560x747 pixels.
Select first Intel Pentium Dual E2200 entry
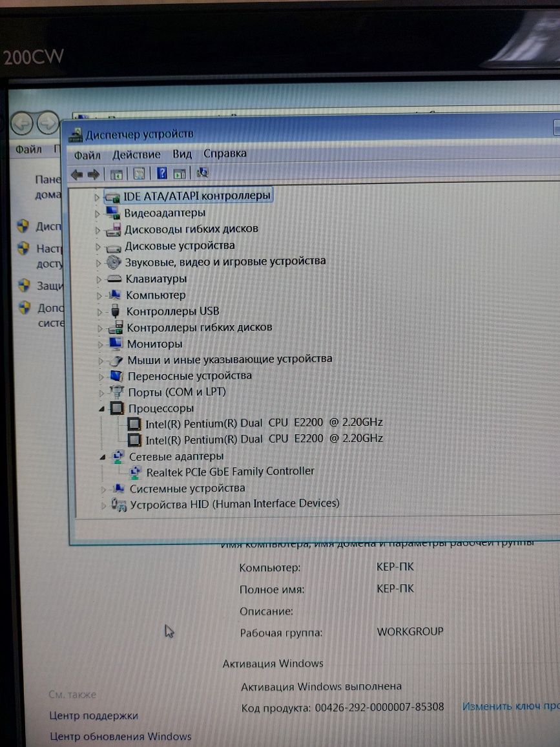(x=264, y=423)
